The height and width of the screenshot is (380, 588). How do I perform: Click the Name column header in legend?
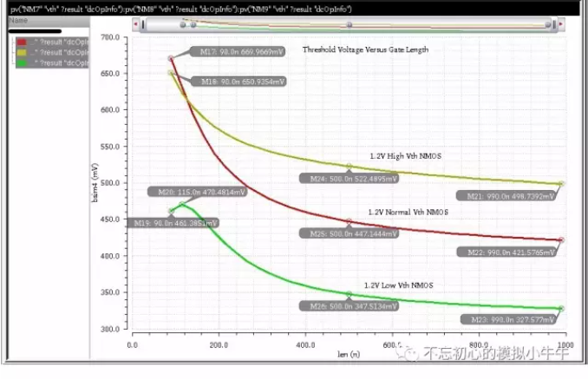click(x=49, y=21)
